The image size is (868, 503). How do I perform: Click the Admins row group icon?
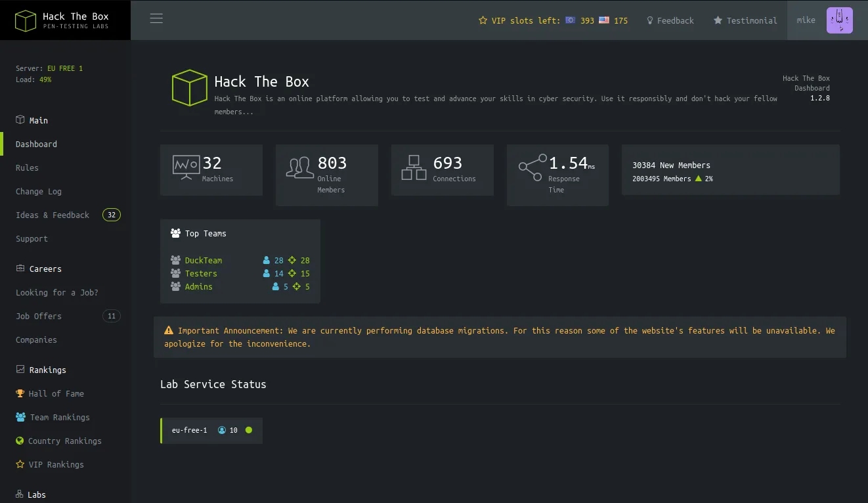pos(175,287)
